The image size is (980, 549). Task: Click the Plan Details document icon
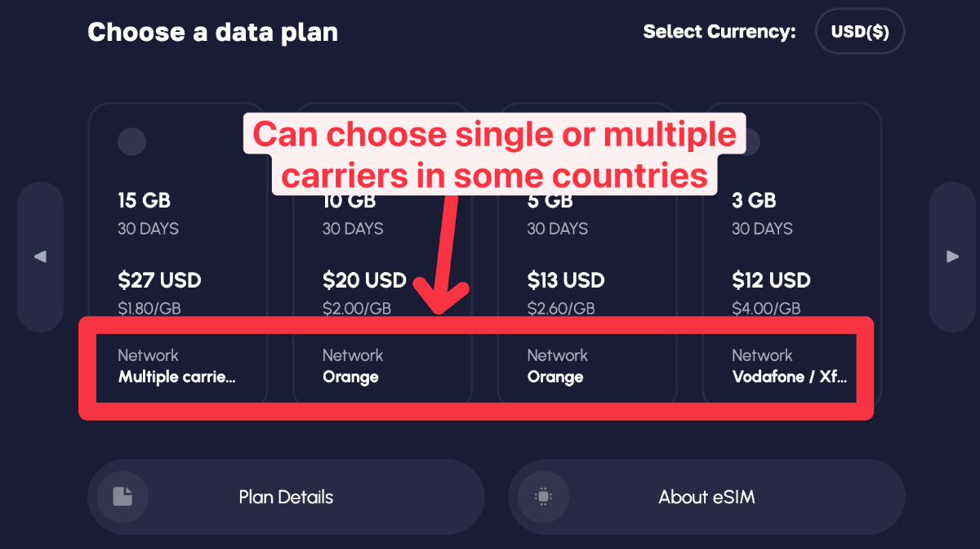122,496
